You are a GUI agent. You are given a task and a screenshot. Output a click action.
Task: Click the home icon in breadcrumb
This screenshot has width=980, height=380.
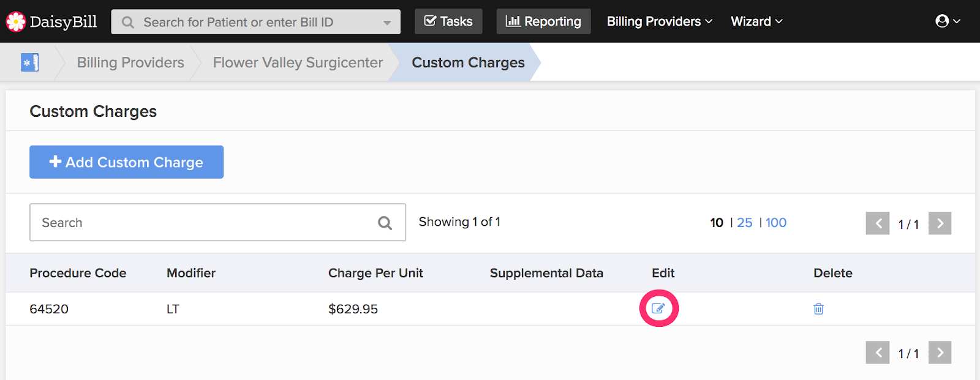[29, 62]
